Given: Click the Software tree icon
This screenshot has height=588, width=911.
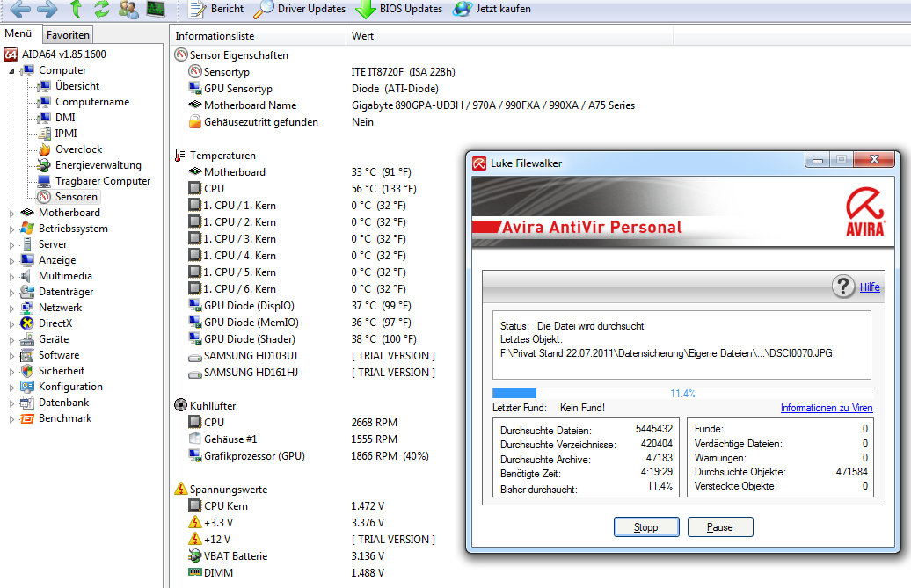Looking at the screenshot, I should click(x=26, y=355).
